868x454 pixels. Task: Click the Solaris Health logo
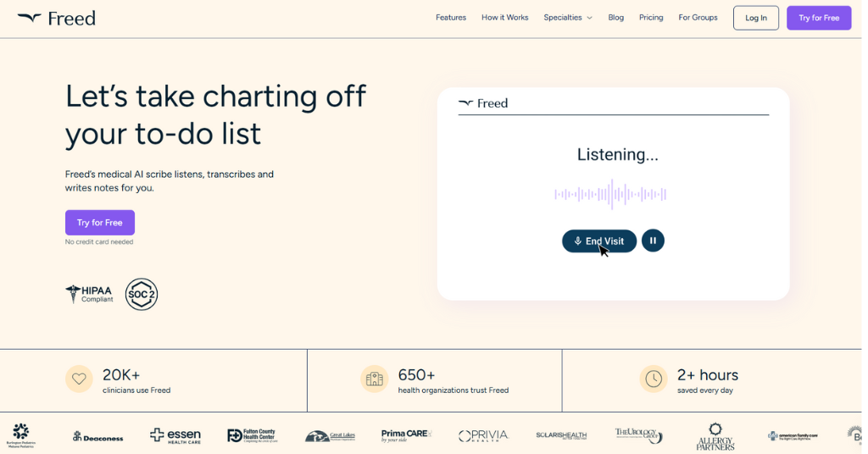click(x=561, y=435)
